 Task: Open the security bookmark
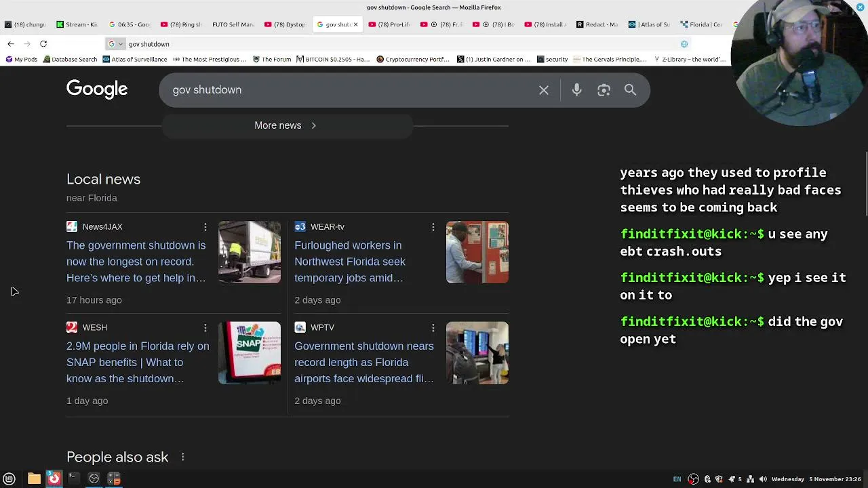pos(553,60)
